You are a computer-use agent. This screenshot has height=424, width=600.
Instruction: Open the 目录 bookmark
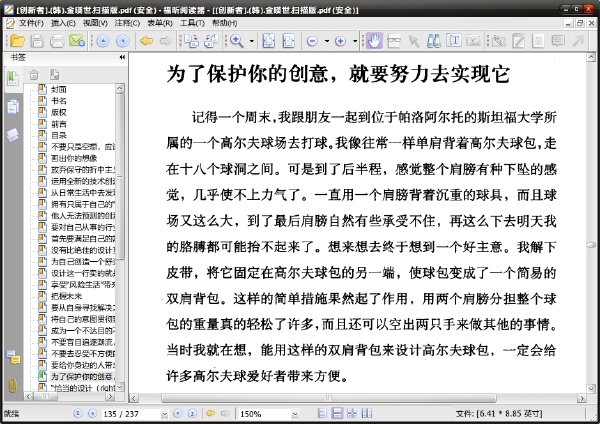coord(59,135)
